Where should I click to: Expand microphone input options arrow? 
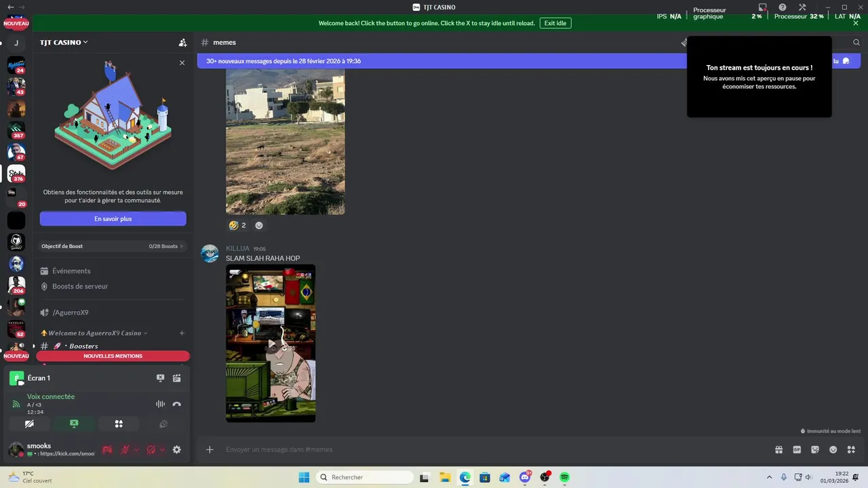coord(136,449)
